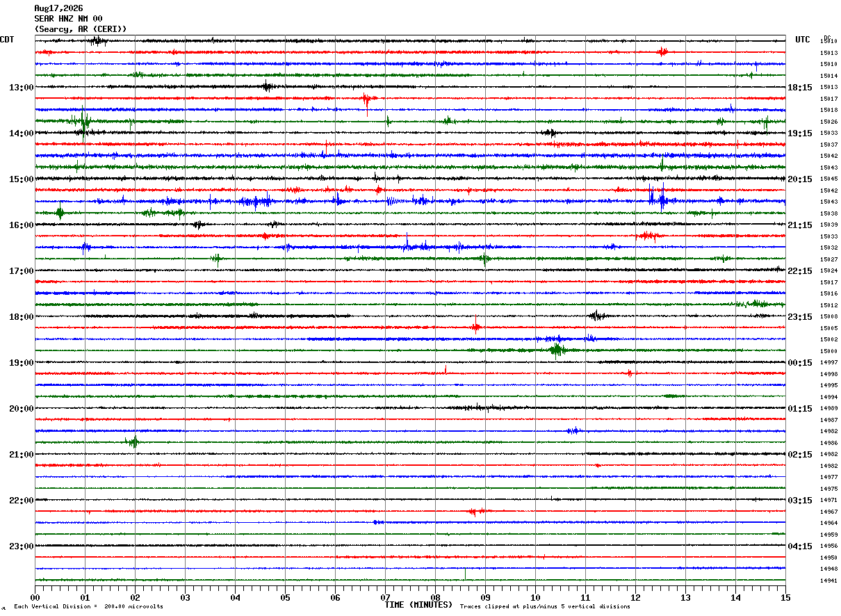The image size is (841, 616).
Task: Click the Aug17,2026 date header
Action: point(58,8)
